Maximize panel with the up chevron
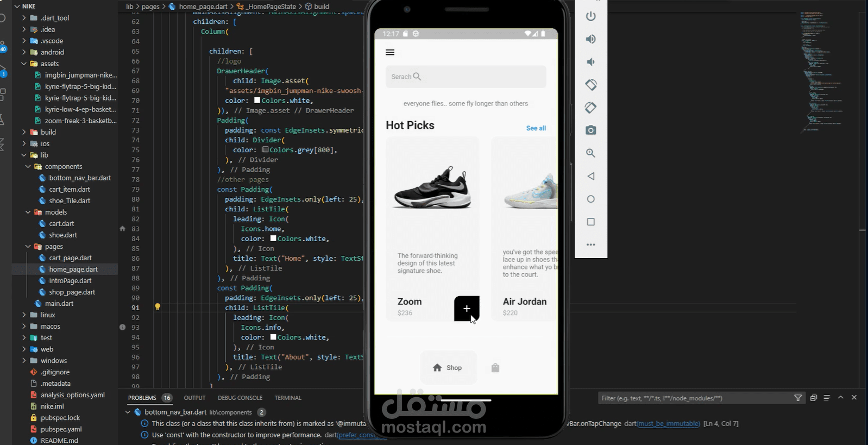The width and height of the screenshot is (868, 445). pyautogui.click(x=840, y=397)
